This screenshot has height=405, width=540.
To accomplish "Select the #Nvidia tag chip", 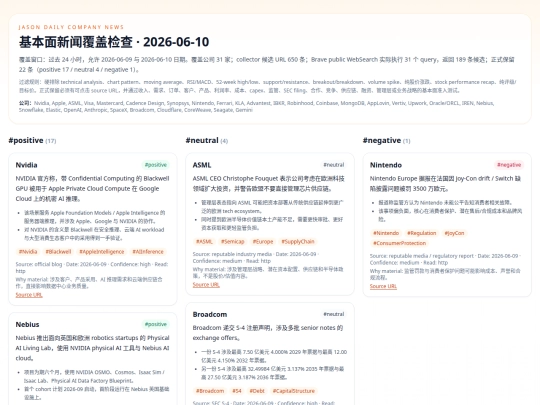I will click(x=28, y=252).
